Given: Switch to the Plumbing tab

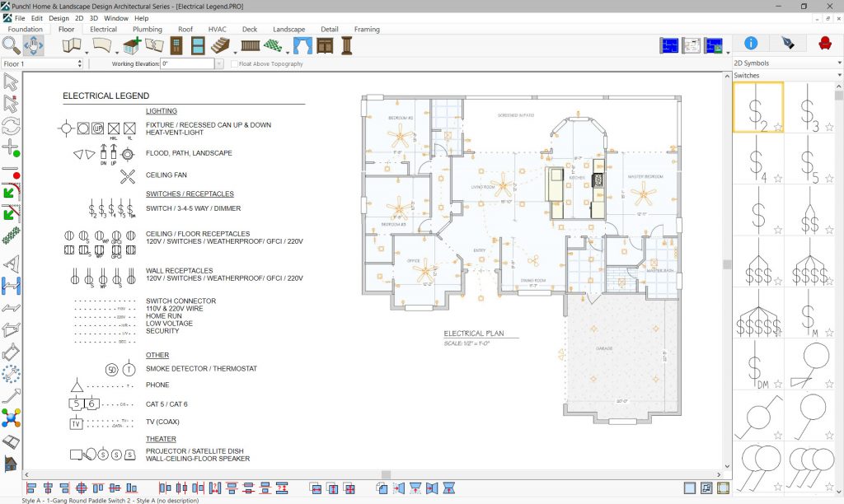Looking at the screenshot, I should 147,29.
